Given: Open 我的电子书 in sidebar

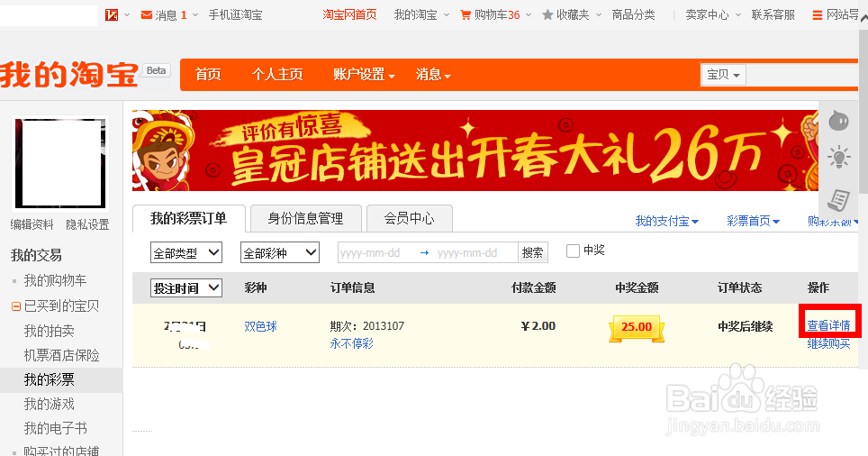Looking at the screenshot, I should pos(55,428).
